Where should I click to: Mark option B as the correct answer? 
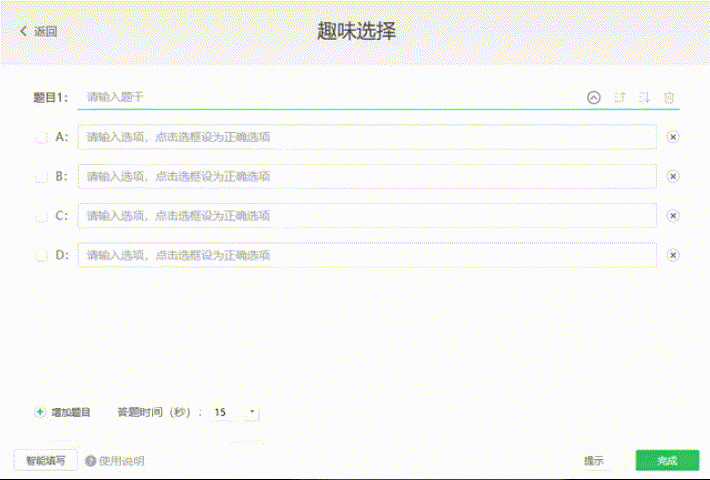click(x=42, y=177)
